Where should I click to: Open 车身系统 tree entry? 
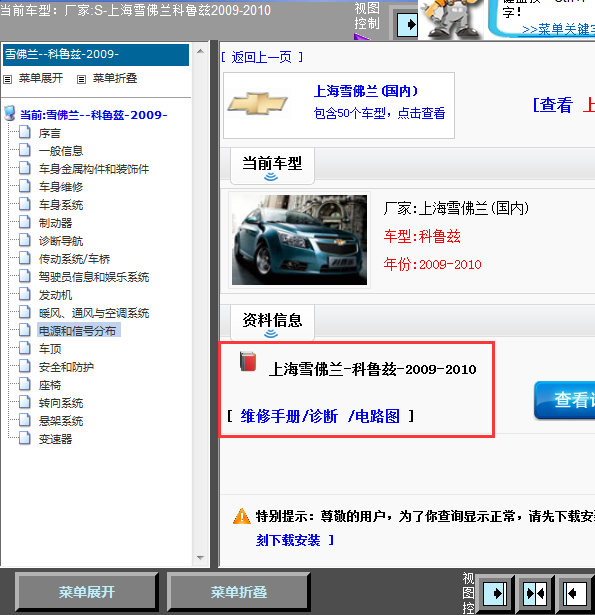click(x=61, y=205)
